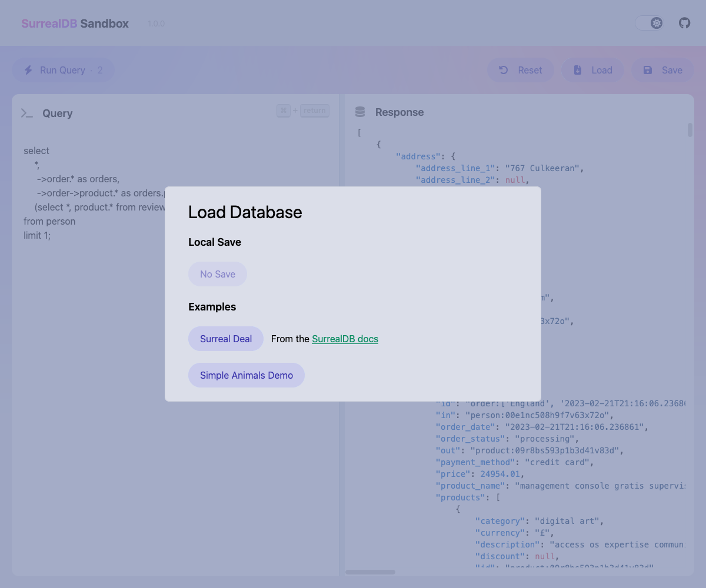Click the Load file icon
Viewport: 706px width, 588px height.
578,70
